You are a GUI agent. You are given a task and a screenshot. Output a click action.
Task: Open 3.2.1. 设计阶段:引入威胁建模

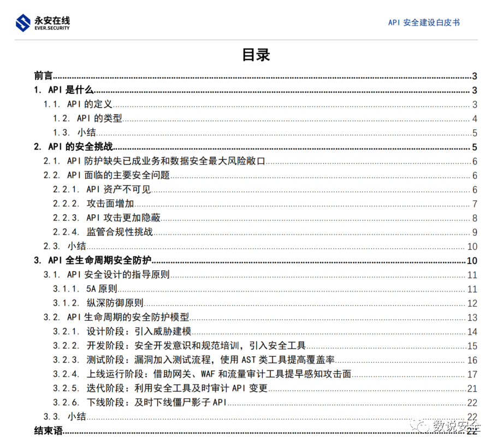tap(265, 332)
